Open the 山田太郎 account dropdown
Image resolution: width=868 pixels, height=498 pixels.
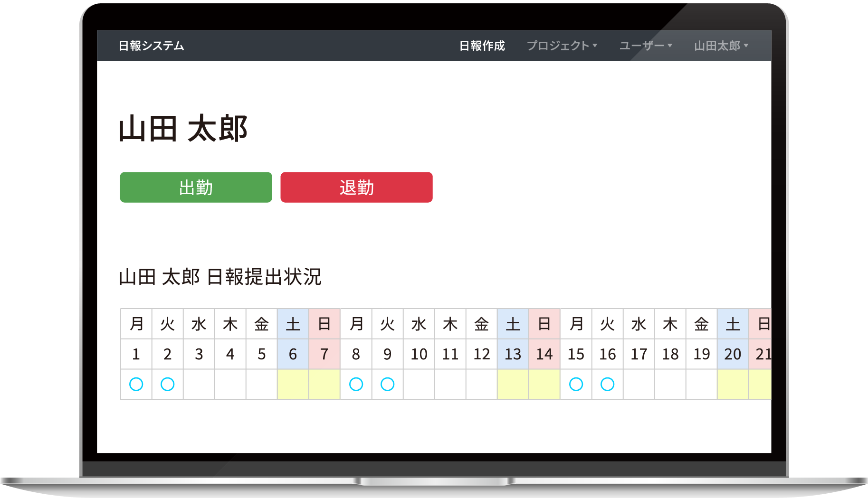(721, 46)
